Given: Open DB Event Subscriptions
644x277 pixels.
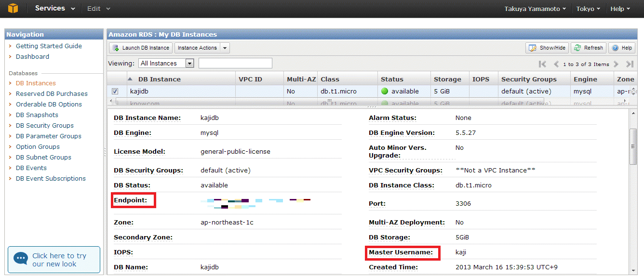Looking at the screenshot, I should (x=51, y=179).
